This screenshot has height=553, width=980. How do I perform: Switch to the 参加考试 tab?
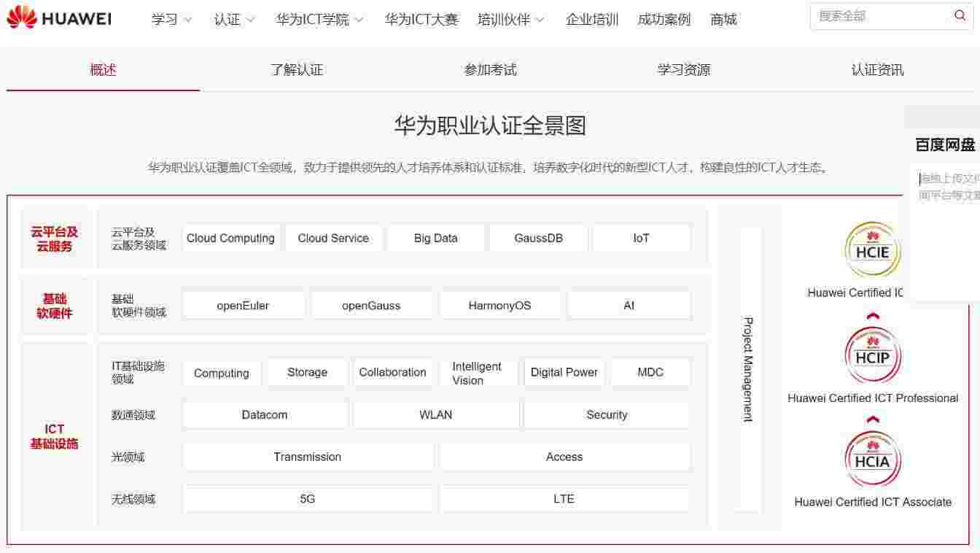click(490, 70)
